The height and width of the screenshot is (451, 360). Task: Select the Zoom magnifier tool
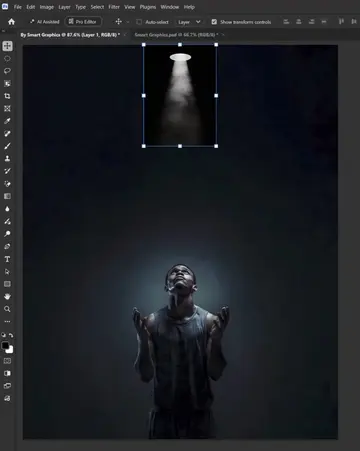pos(7,309)
